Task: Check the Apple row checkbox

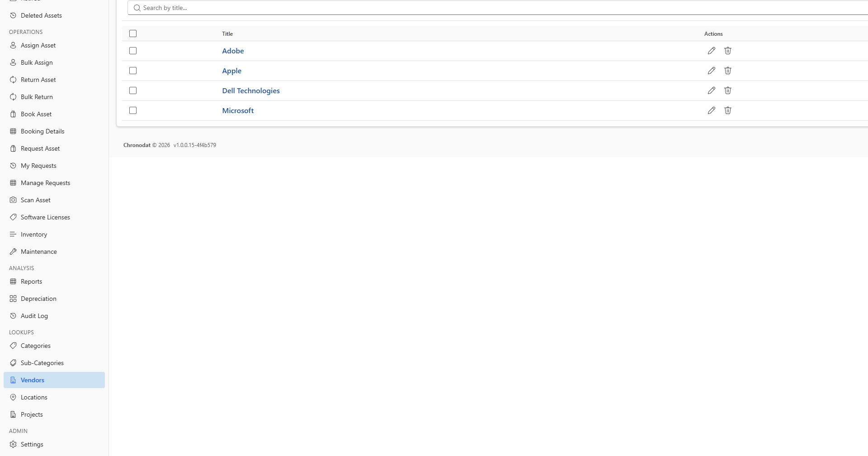Action: tap(133, 71)
